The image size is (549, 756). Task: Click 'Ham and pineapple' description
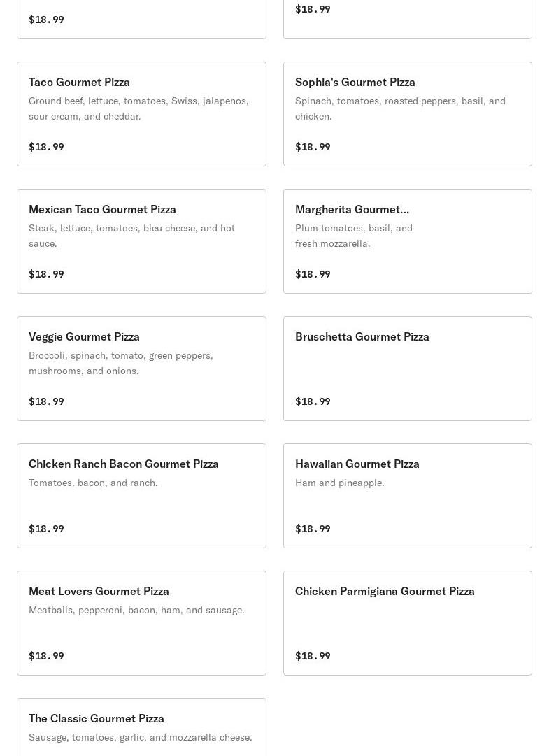click(340, 483)
